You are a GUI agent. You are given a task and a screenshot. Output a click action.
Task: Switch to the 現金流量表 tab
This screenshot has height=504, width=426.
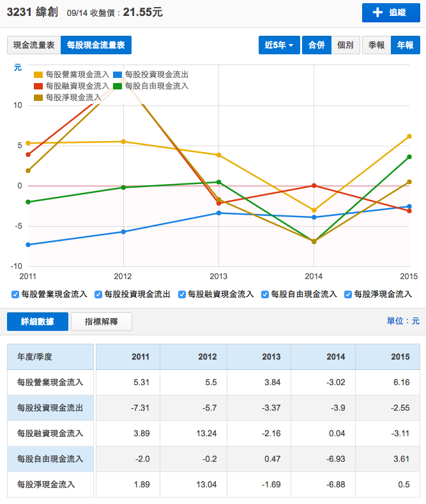(34, 45)
